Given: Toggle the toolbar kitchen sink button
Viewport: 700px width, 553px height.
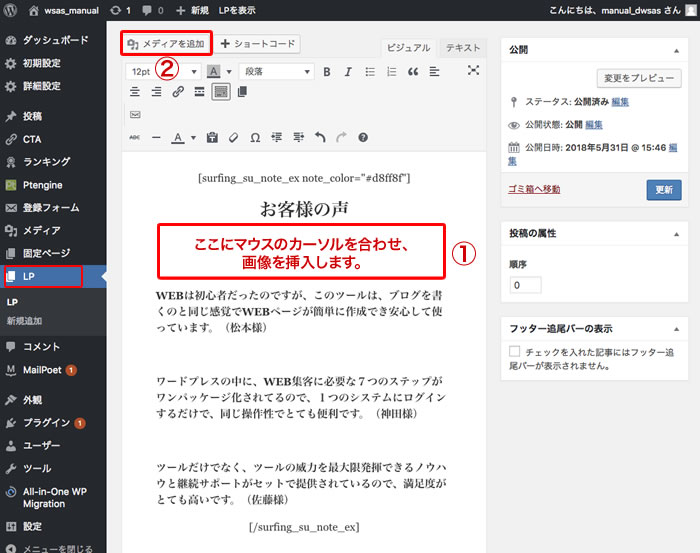Looking at the screenshot, I should pyautogui.click(x=221, y=92).
